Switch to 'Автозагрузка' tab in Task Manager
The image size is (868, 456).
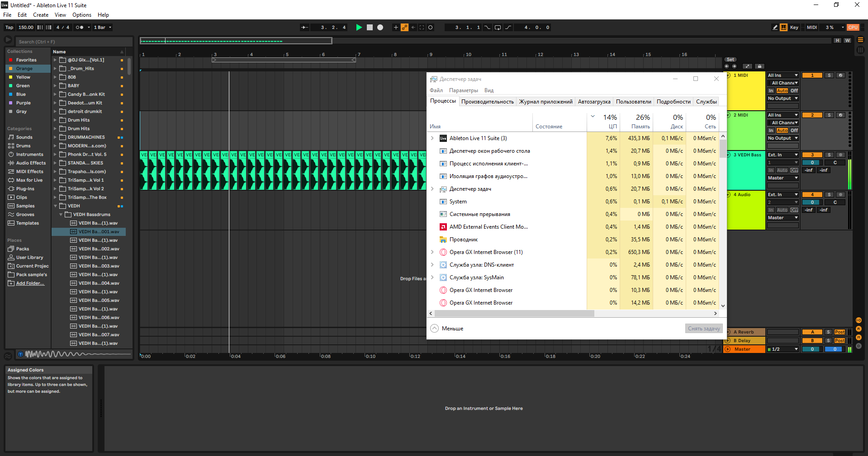pyautogui.click(x=594, y=102)
